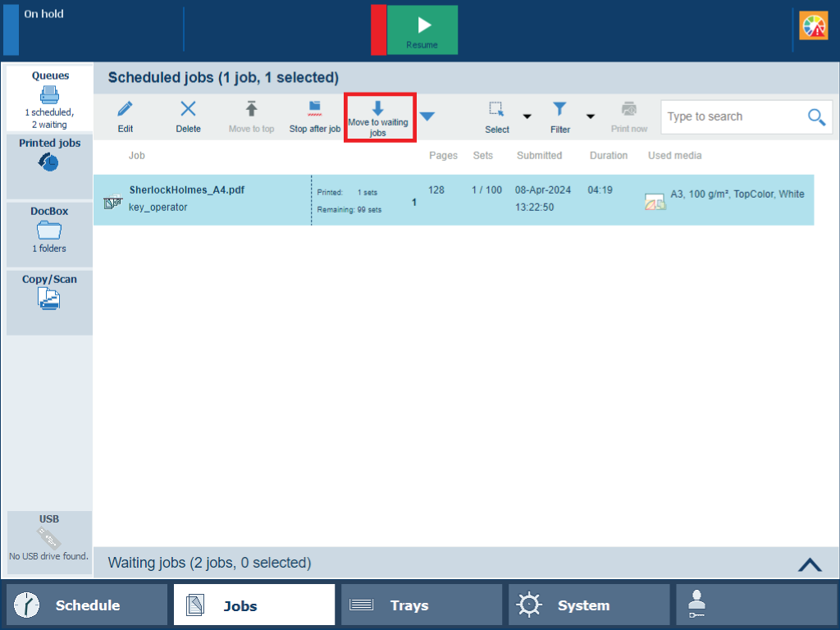Click the search magnifier icon
840x630 pixels.
coord(816,117)
